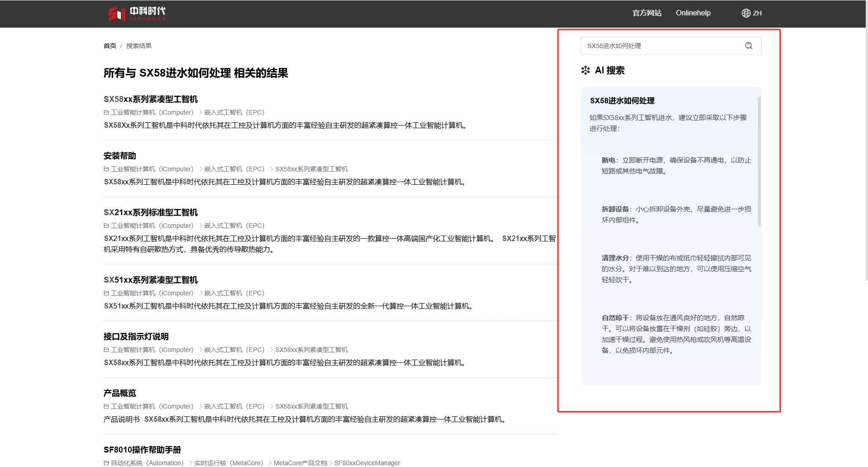
Task: Open the SX58xx系列紧凑型工智机 result title
Action: [150, 99]
